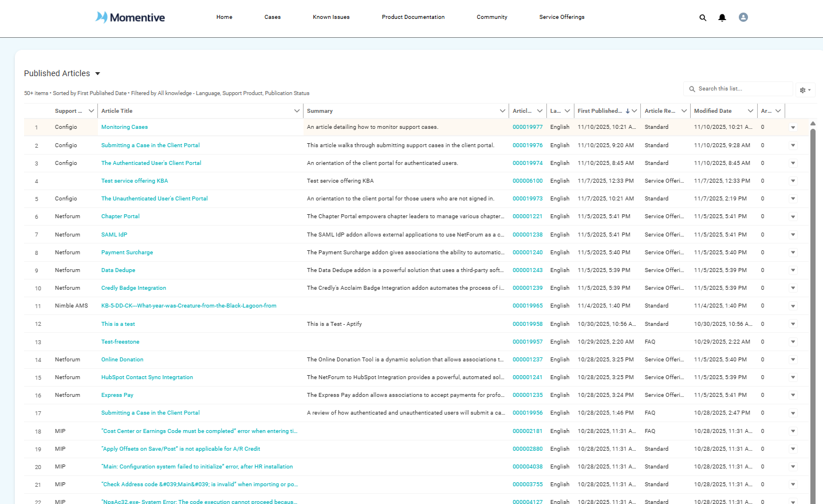The height and width of the screenshot is (504, 823).
Task: Open the user profile avatar menu
Action: point(743,17)
